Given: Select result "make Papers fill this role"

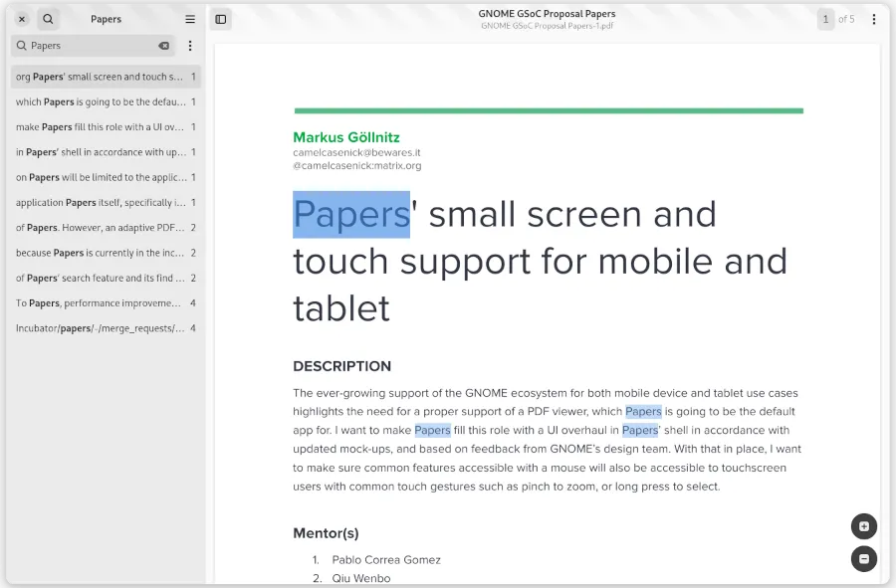Looking at the screenshot, I should 106,126.
